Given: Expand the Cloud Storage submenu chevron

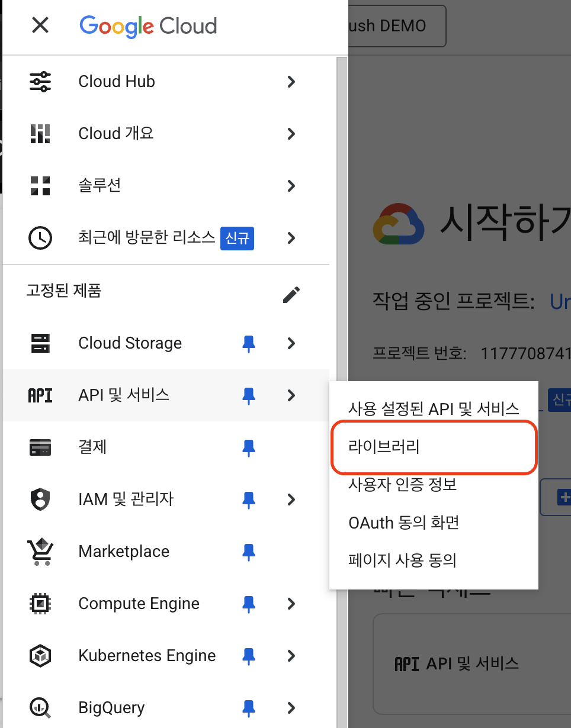Looking at the screenshot, I should 291,343.
